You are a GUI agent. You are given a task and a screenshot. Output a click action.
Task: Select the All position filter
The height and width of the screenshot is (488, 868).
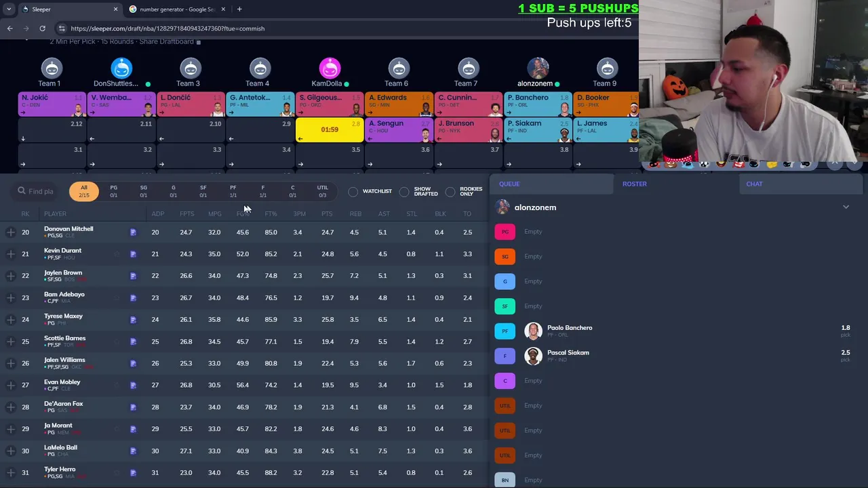[x=84, y=191]
